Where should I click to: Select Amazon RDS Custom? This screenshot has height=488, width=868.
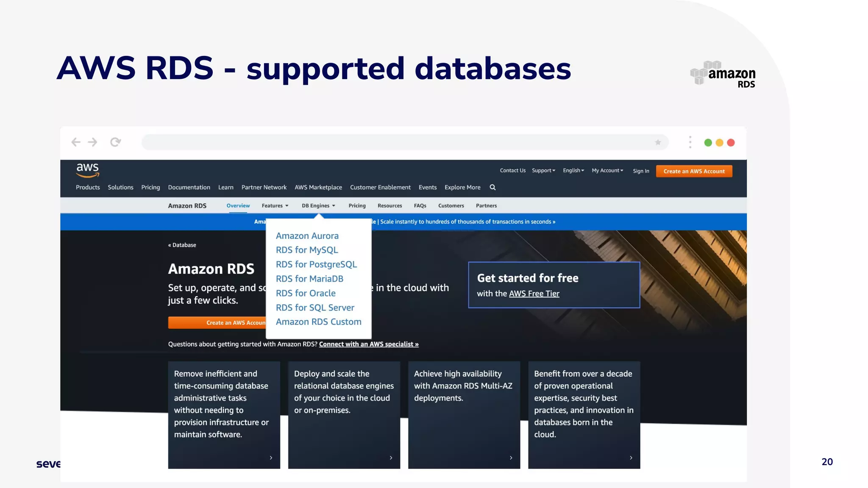click(x=319, y=322)
